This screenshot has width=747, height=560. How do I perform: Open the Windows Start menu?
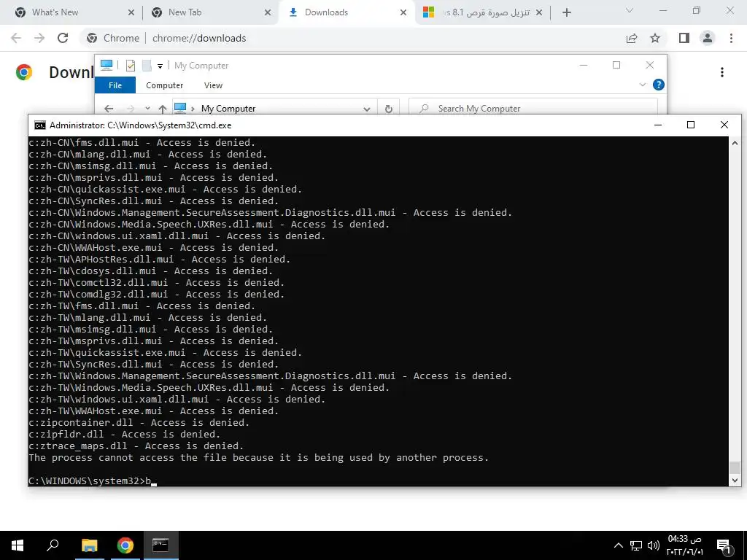pos(18,545)
